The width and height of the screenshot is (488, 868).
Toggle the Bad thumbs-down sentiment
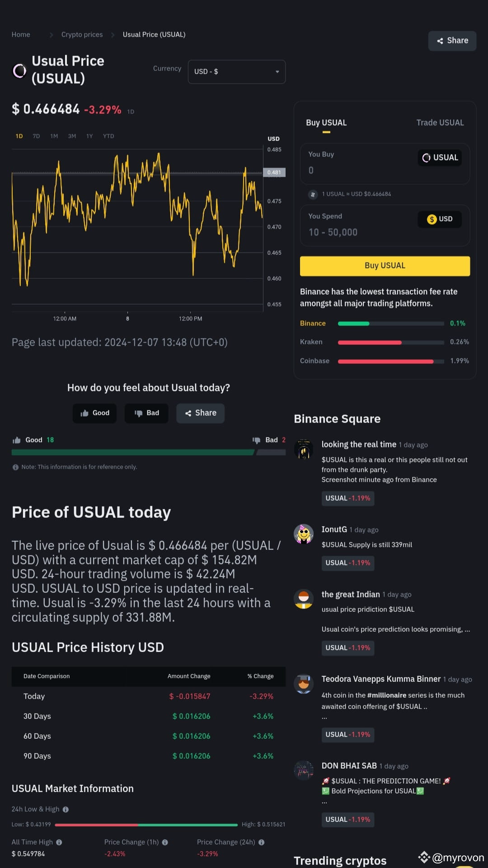pos(146,413)
